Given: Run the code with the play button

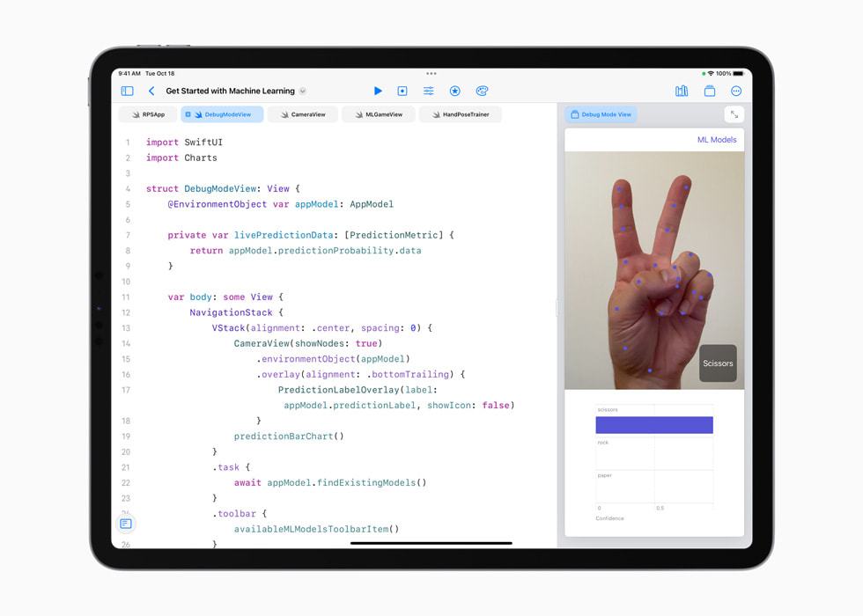Looking at the screenshot, I should point(378,91).
